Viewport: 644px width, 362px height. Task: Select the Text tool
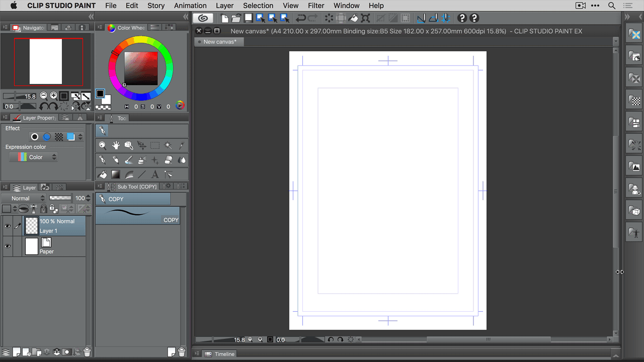154,173
